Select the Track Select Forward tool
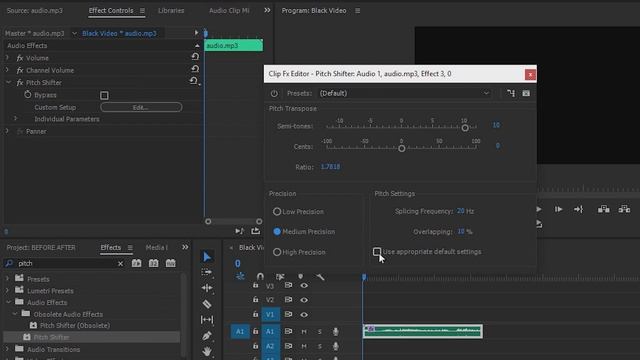This screenshot has height=360, width=640. click(x=207, y=272)
